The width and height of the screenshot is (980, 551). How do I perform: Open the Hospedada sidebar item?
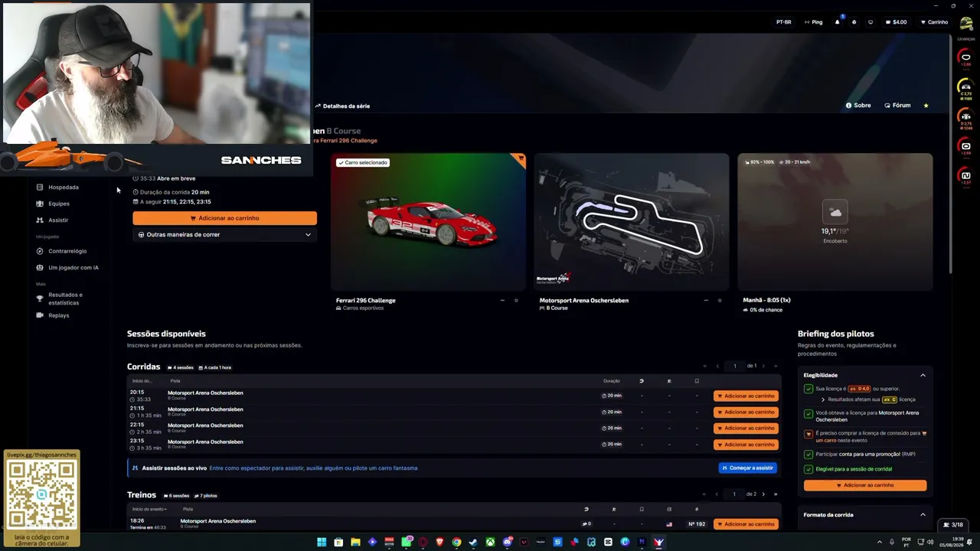(x=64, y=187)
